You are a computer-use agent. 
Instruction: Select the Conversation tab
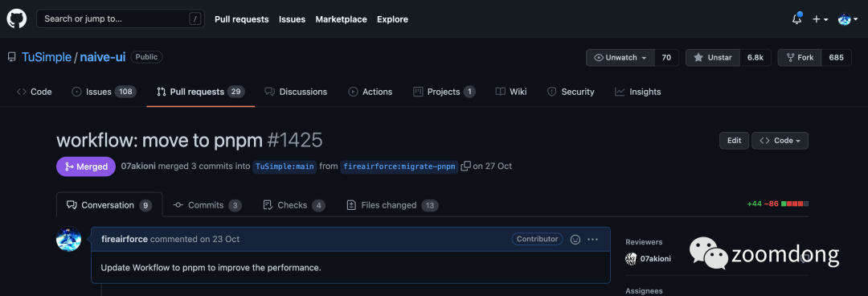[x=109, y=205]
